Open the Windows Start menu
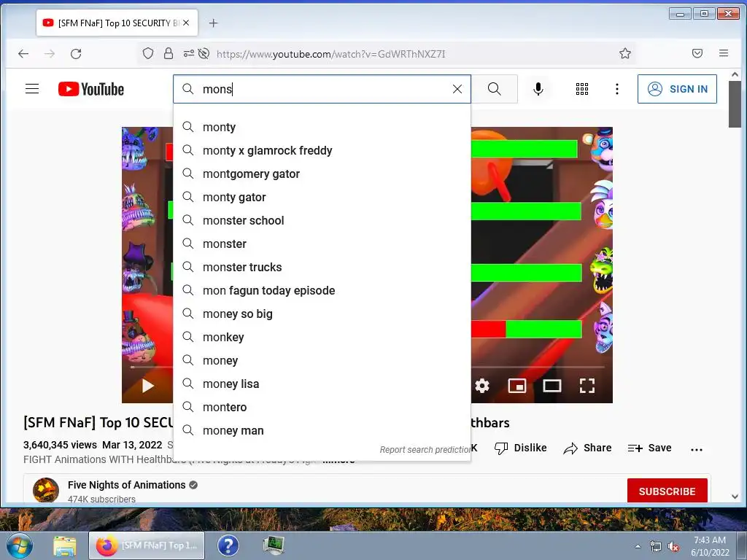The width and height of the screenshot is (747, 560). click(x=19, y=545)
